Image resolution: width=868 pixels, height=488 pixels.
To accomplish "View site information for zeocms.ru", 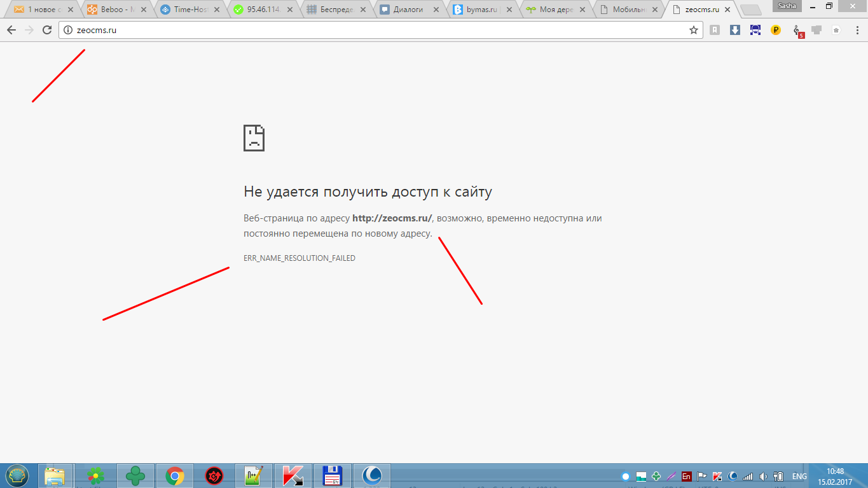I will 68,30.
